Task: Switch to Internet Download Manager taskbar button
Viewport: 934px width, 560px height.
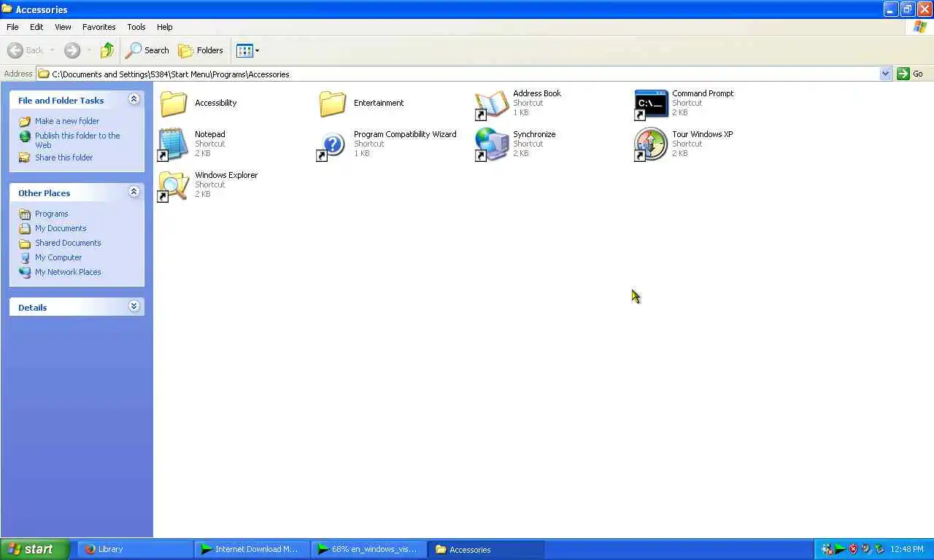Action: (252, 549)
